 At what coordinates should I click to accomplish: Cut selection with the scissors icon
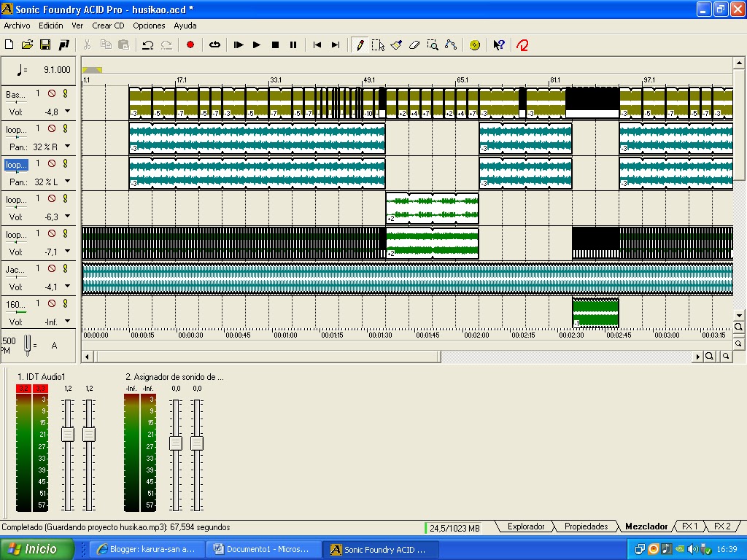[87, 44]
